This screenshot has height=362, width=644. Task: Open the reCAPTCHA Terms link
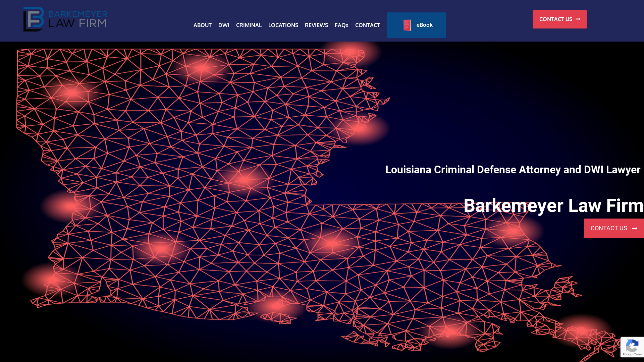point(638,355)
